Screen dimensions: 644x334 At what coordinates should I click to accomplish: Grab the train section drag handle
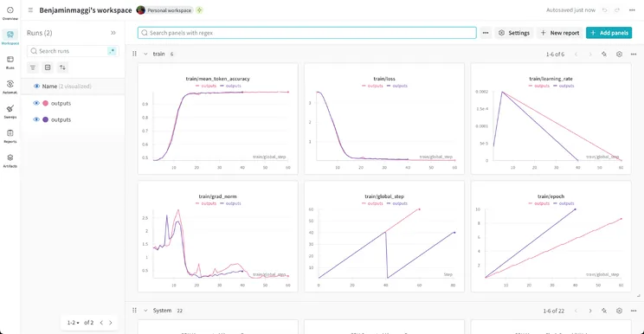134,54
